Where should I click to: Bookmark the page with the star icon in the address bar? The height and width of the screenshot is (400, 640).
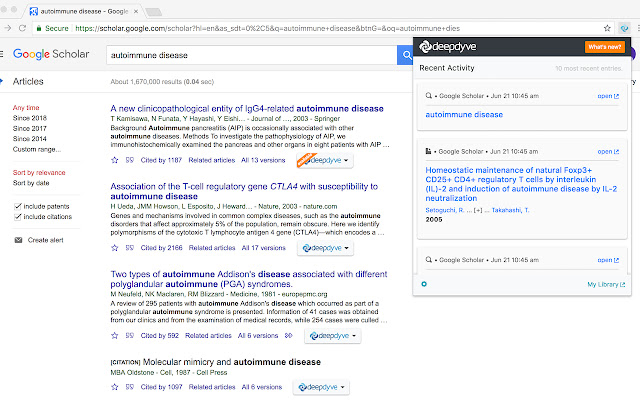click(607, 28)
